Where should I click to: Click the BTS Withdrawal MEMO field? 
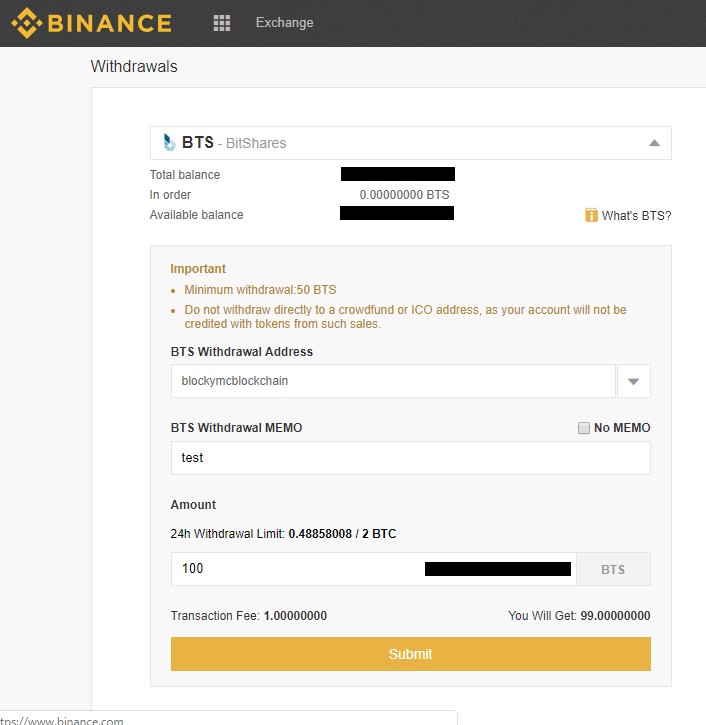411,458
